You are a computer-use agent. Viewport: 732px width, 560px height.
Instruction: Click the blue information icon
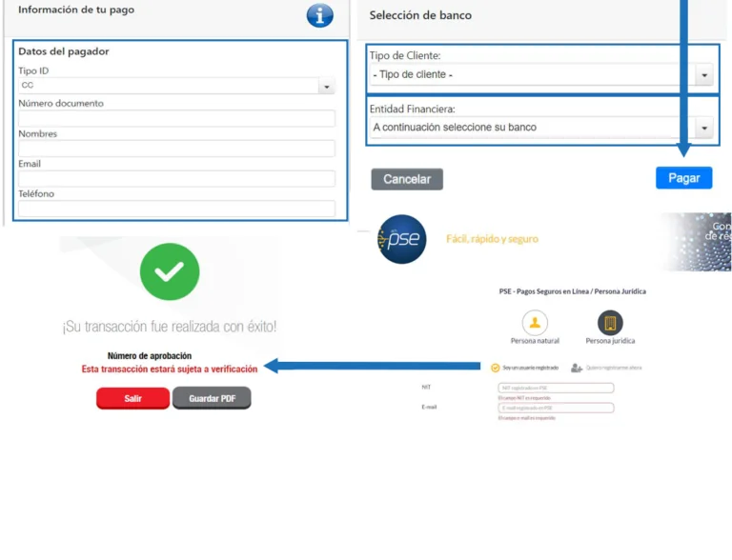pyautogui.click(x=320, y=15)
